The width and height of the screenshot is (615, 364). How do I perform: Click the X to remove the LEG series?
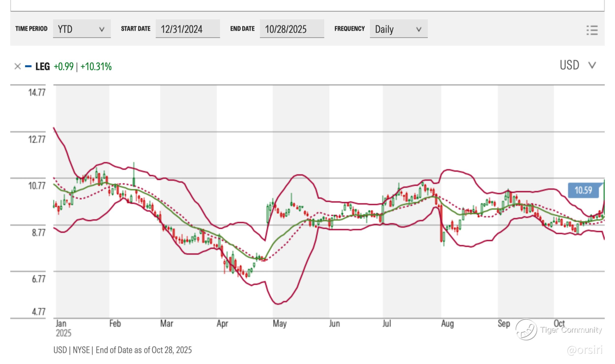tap(17, 66)
